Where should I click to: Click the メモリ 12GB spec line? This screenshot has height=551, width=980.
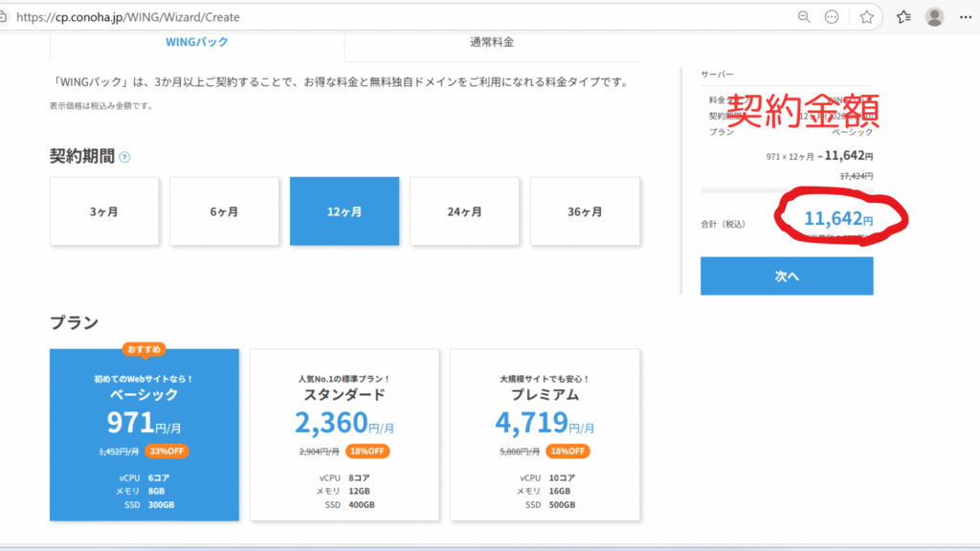point(343,491)
